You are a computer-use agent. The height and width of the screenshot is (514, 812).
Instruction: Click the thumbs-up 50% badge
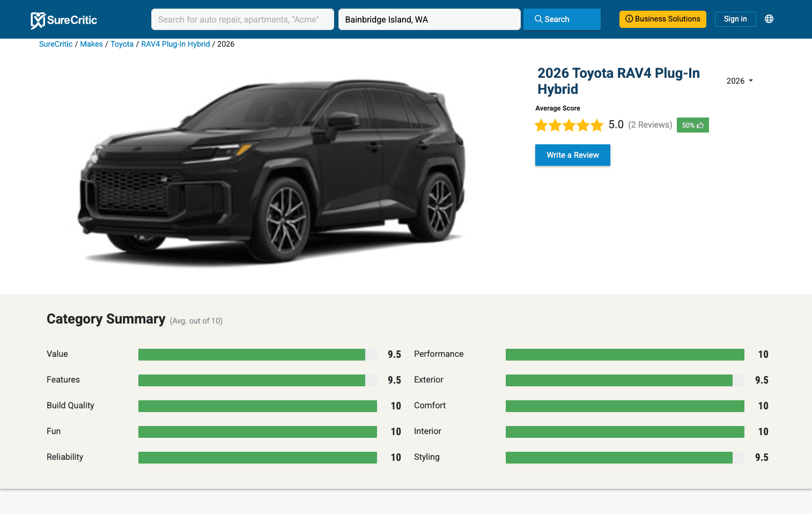point(692,125)
